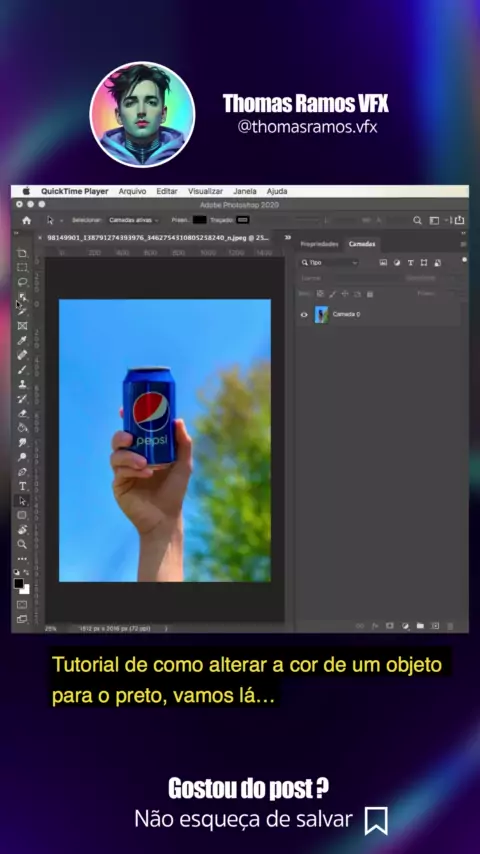
Task: Select the Path Selection arrow tool
Action: 22,501
